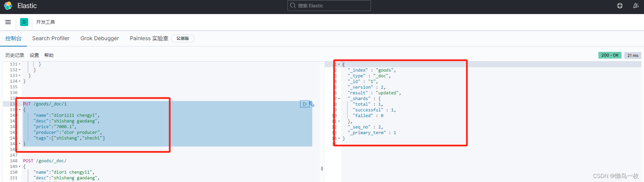Open the Painless 实验室 tab
This screenshot has height=182, width=644.
(x=149, y=38)
